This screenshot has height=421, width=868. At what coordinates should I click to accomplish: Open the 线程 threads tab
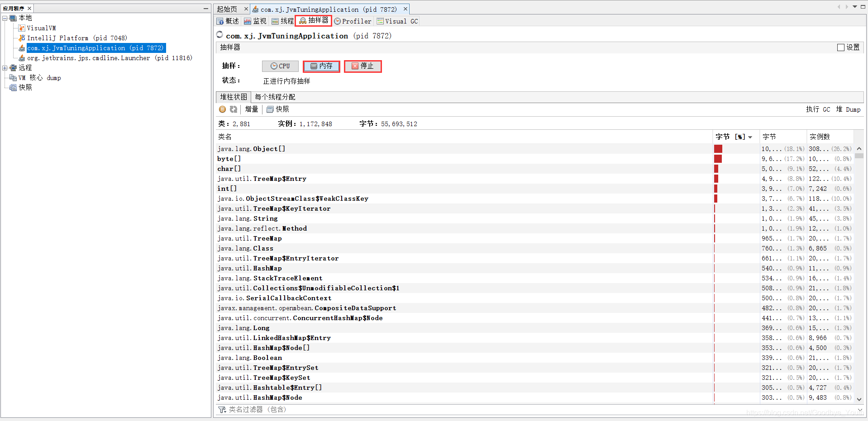[283, 21]
